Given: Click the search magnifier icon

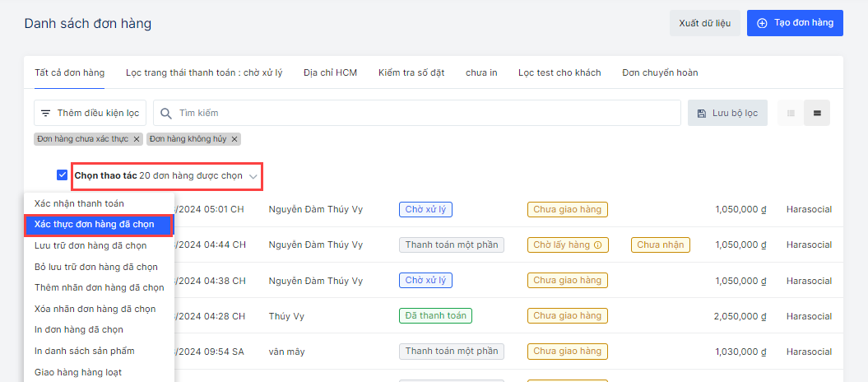Looking at the screenshot, I should click(165, 113).
